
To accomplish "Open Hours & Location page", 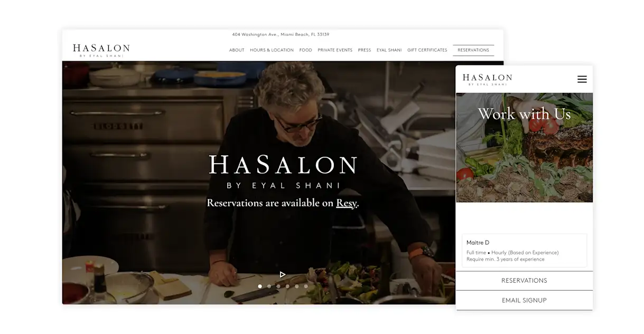I will click(x=272, y=50).
